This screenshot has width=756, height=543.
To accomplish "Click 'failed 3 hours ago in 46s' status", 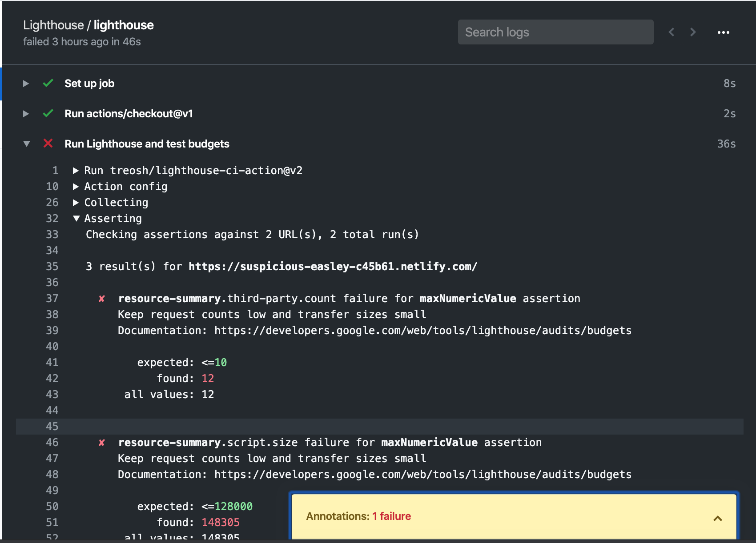I will tap(82, 42).
